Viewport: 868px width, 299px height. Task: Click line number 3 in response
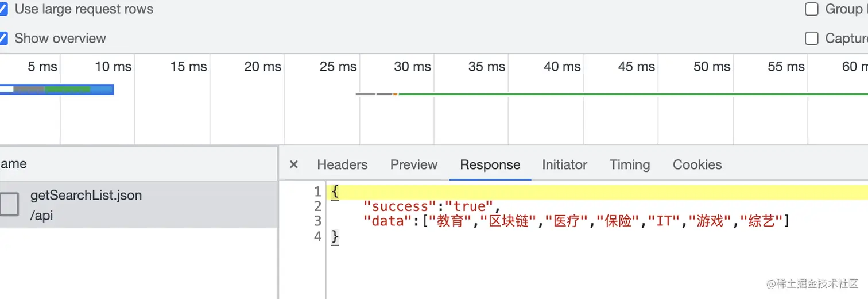(x=318, y=221)
